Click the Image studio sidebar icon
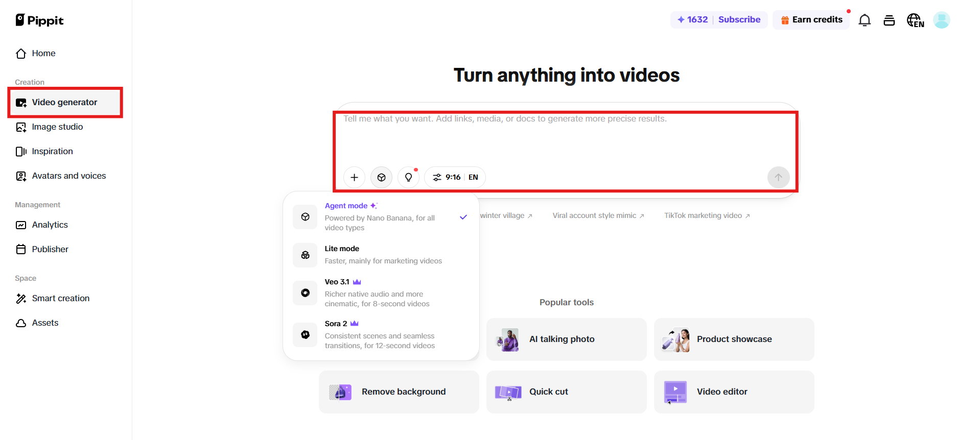Screen dimensions: 980x440 tap(21, 127)
